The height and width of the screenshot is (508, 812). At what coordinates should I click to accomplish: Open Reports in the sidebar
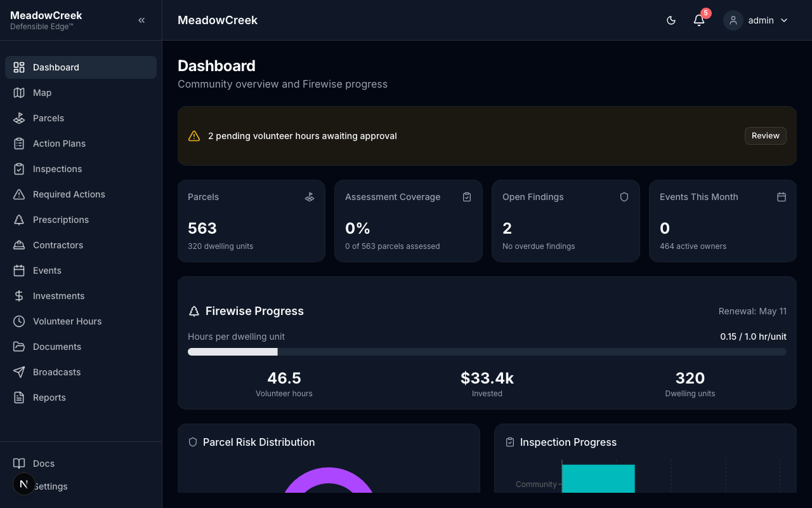81,398
